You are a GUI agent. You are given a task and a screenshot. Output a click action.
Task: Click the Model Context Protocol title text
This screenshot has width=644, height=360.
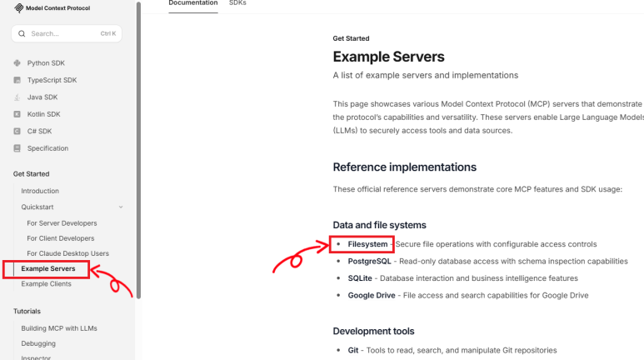coord(58,8)
